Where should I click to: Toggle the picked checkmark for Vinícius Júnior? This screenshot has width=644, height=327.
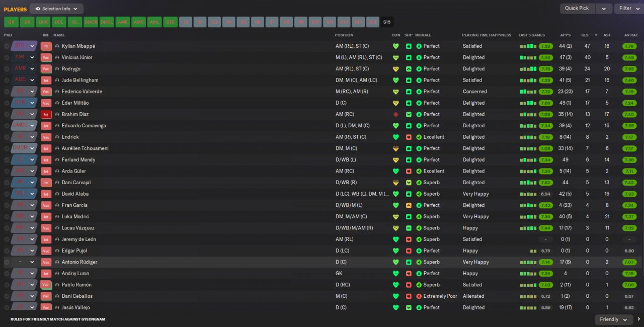point(7,57)
